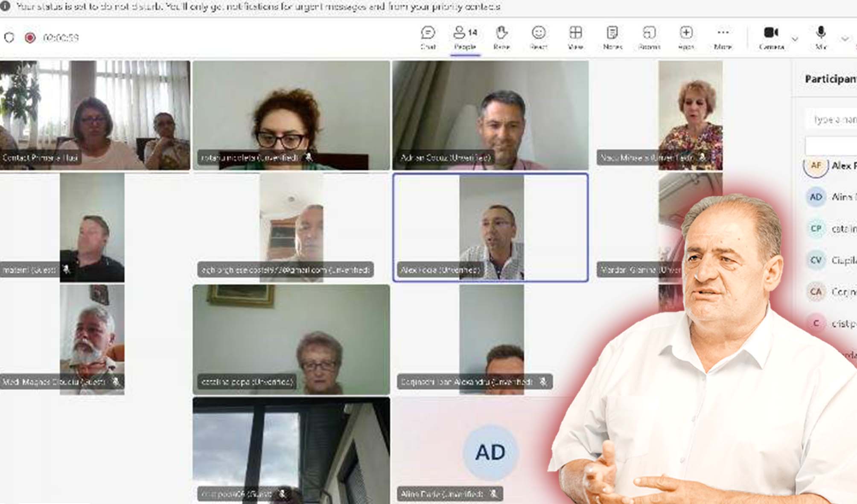Expand the microphone options dropdown arrow
This screenshot has height=504, width=857.
tap(845, 39)
